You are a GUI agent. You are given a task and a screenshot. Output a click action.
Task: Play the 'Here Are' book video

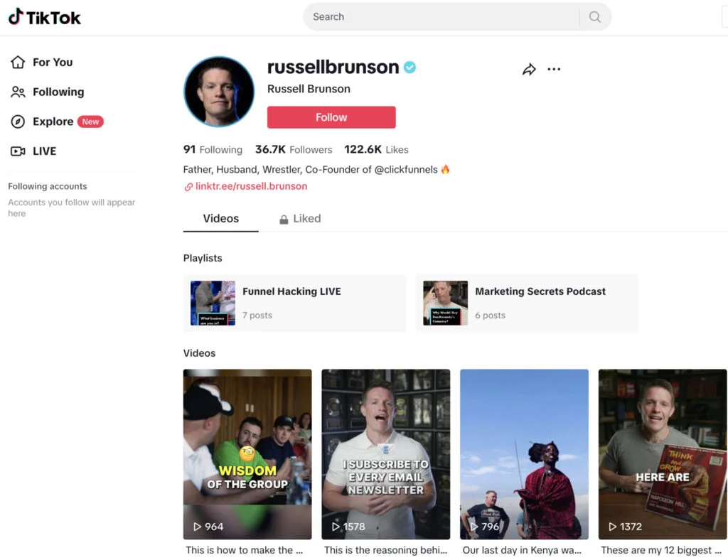tap(663, 454)
